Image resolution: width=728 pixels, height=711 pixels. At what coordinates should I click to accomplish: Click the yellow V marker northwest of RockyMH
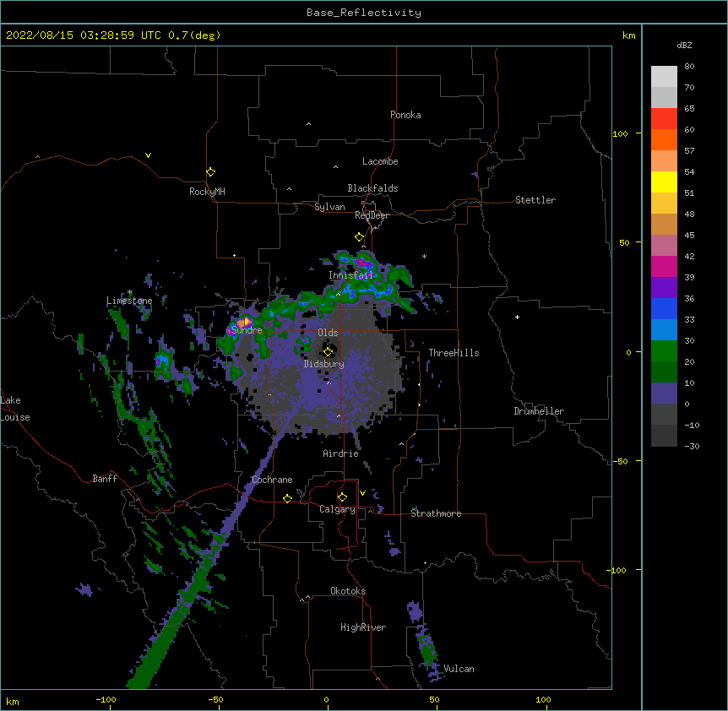tap(148, 155)
